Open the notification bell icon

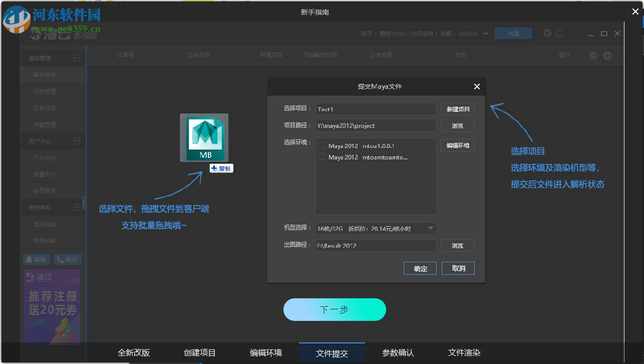tap(559, 33)
